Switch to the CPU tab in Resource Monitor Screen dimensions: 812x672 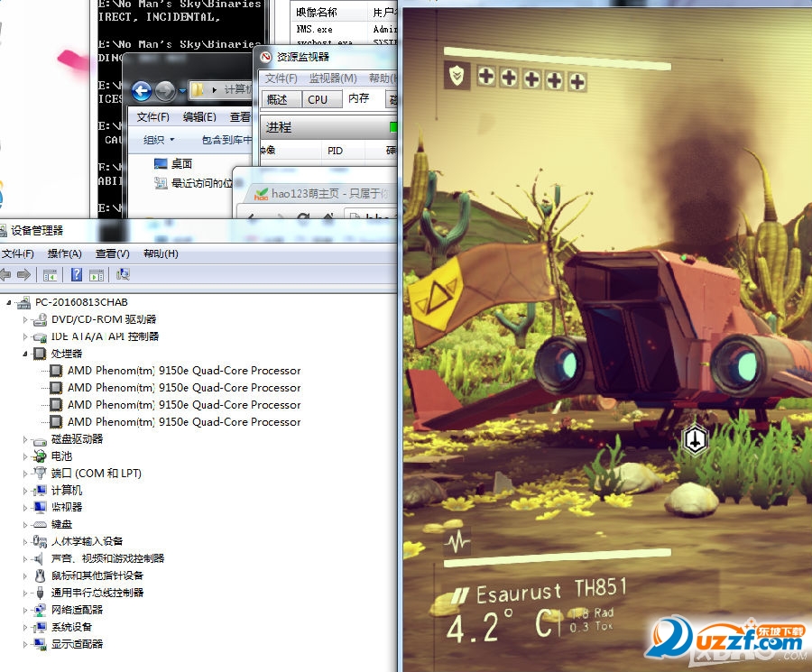pos(321,99)
